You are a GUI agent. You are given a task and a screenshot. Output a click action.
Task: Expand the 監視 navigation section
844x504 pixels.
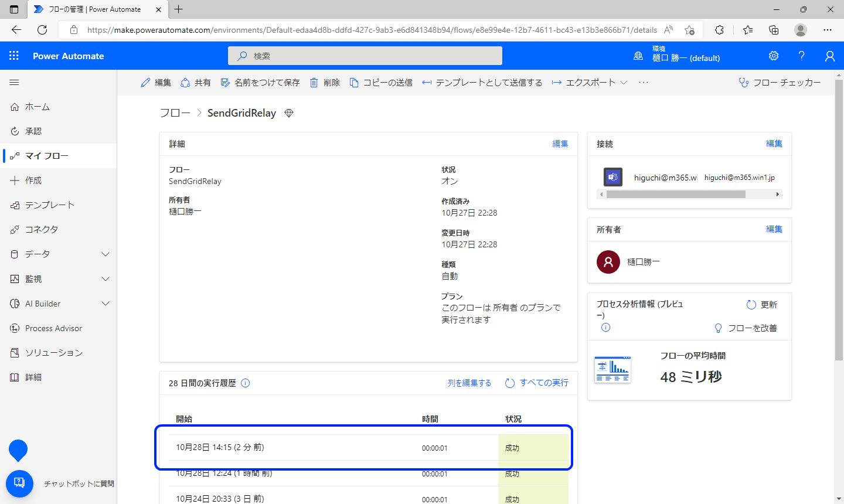(105, 279)
